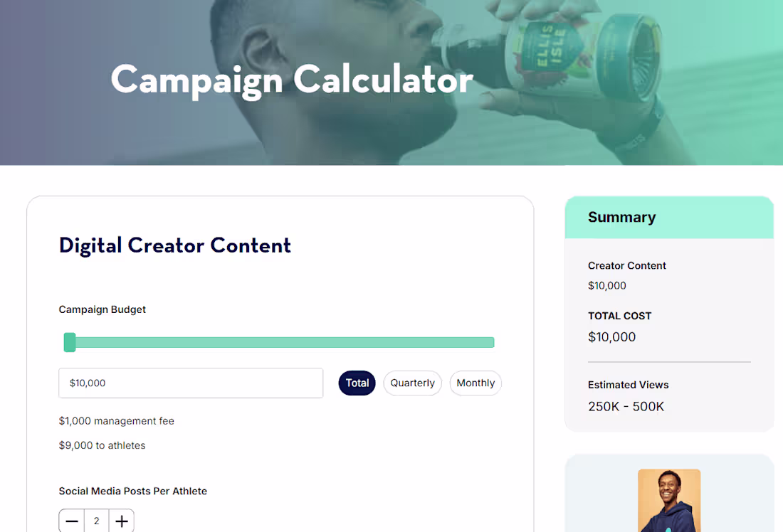
Task: Click the Summary panel header
Action: pos(621,217)
